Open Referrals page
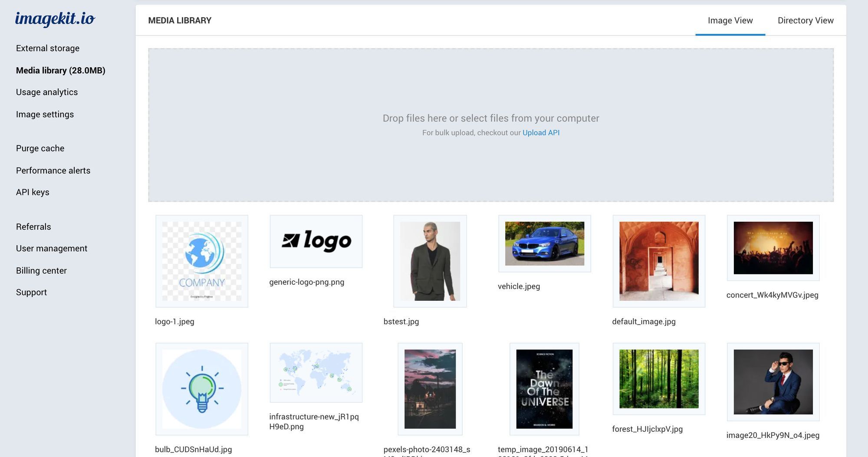 pyautogui.click(x=33, y=227)
